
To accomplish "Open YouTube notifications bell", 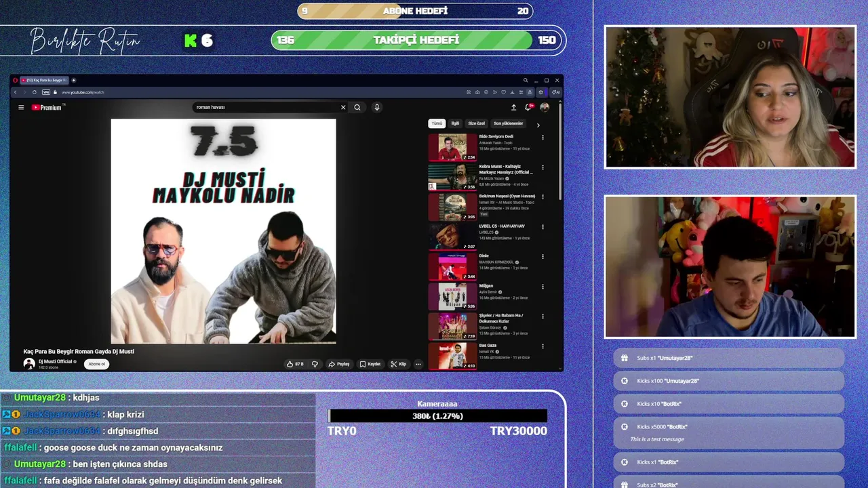I will 528,107.
